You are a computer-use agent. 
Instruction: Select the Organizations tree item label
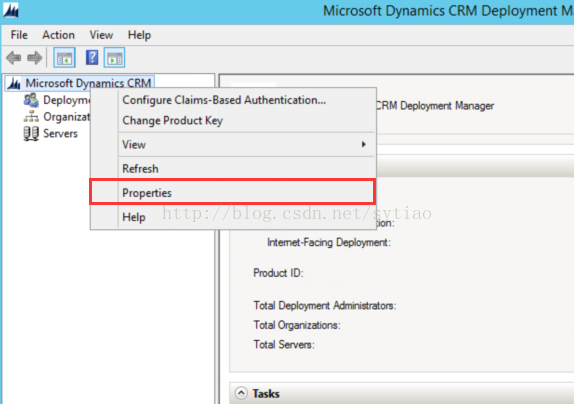click(66, 117)
